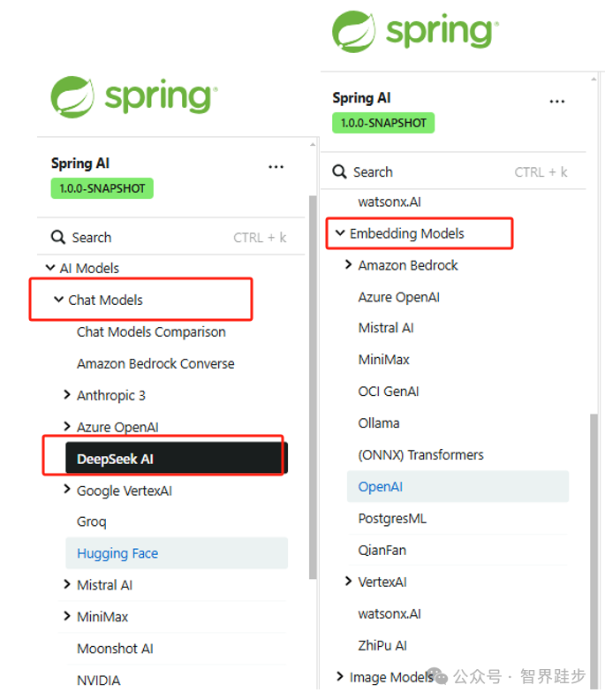Click the 1.0.0-SNAPSHOT badge in right panel
605x700 pixels.
[x=383, y=123]
